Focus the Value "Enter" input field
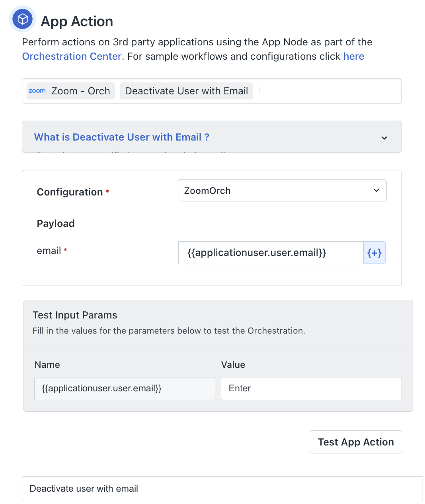 click(311, 389)
